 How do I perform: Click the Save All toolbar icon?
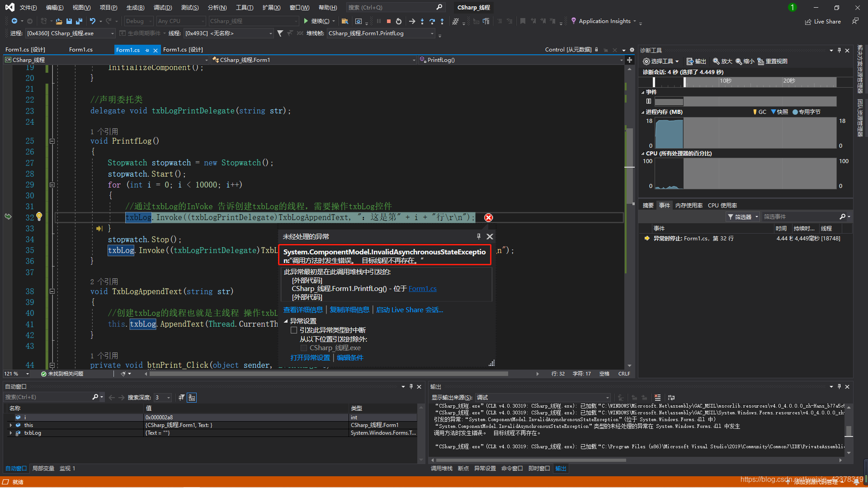click(79, 21)
